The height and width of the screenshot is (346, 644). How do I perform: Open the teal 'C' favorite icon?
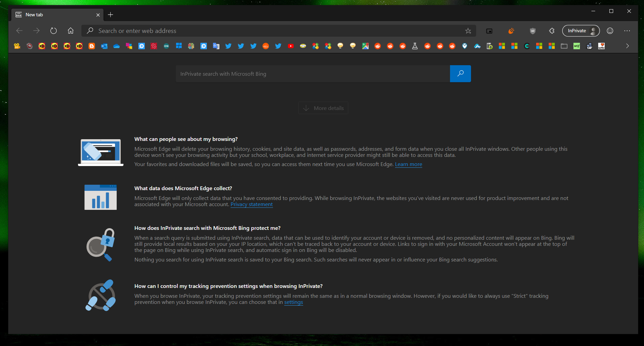(527, 46)
